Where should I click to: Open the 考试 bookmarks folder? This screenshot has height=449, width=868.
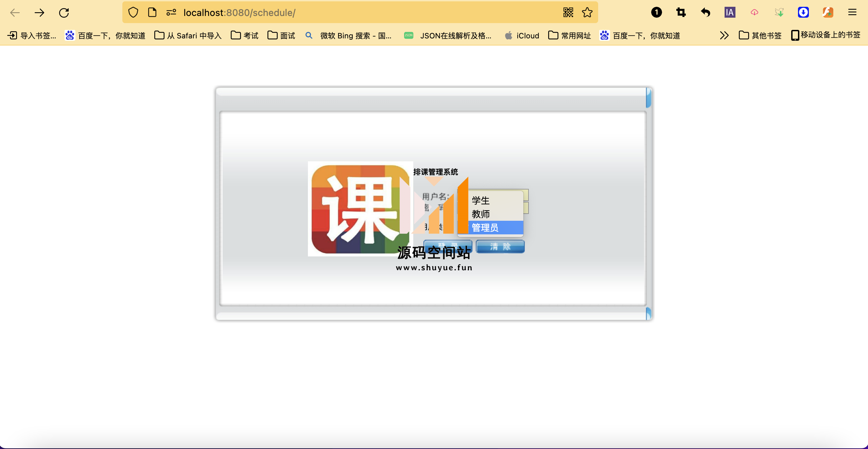[245, 35]
